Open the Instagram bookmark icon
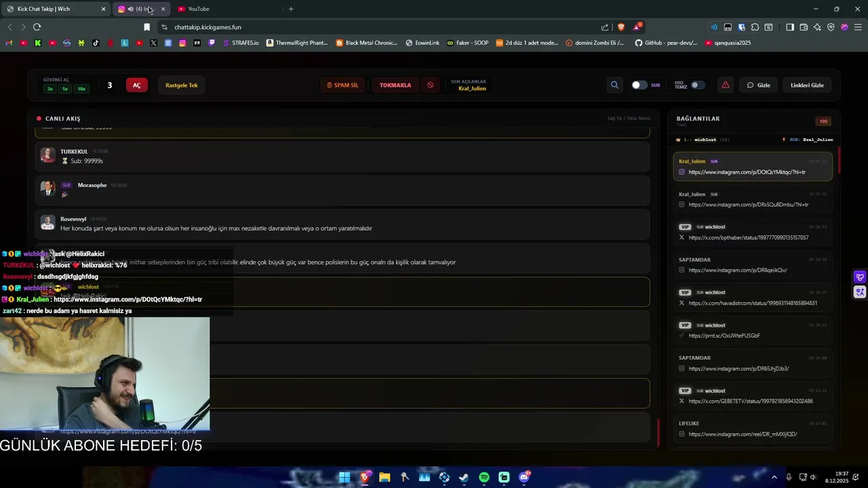Image resolution: width=868 pixels, height=488 pixels. coord(182,43)
